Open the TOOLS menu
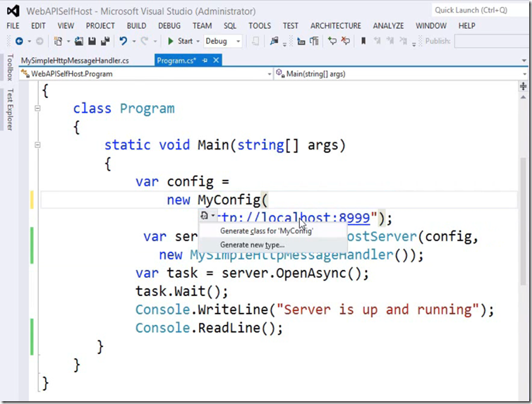 [260, 26]
